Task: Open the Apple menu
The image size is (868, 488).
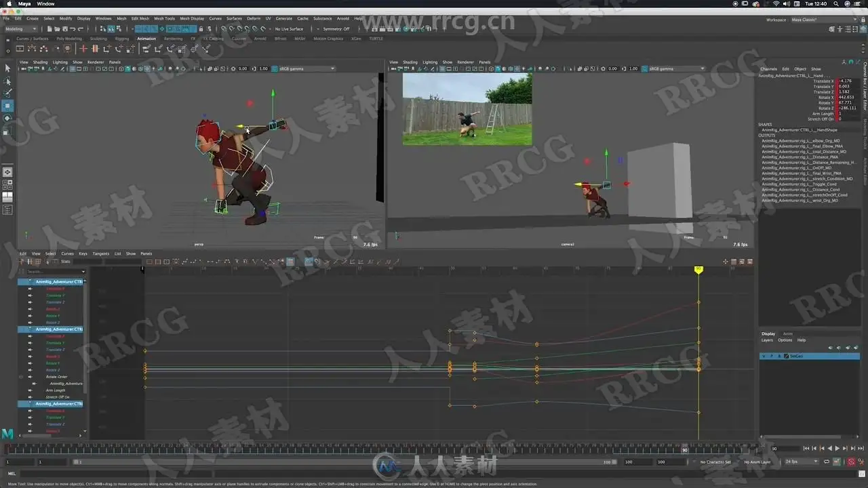Action: tap(9, 3)
